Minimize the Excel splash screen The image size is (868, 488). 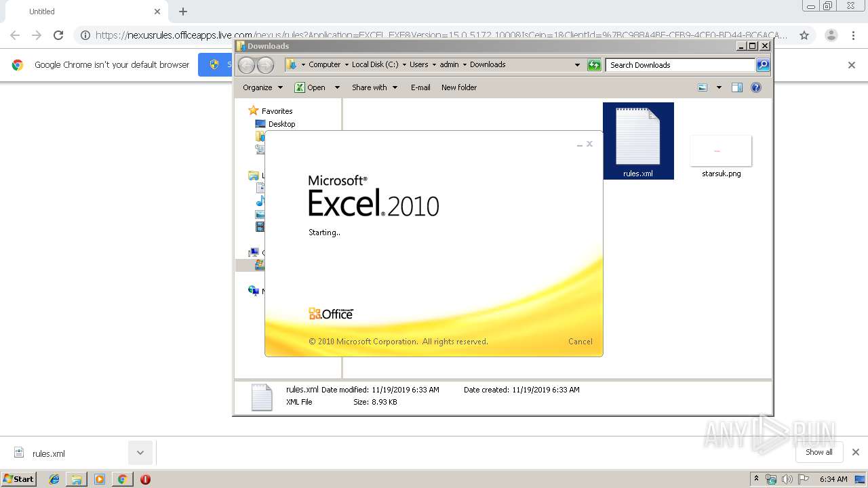click(x=579, y=144)
